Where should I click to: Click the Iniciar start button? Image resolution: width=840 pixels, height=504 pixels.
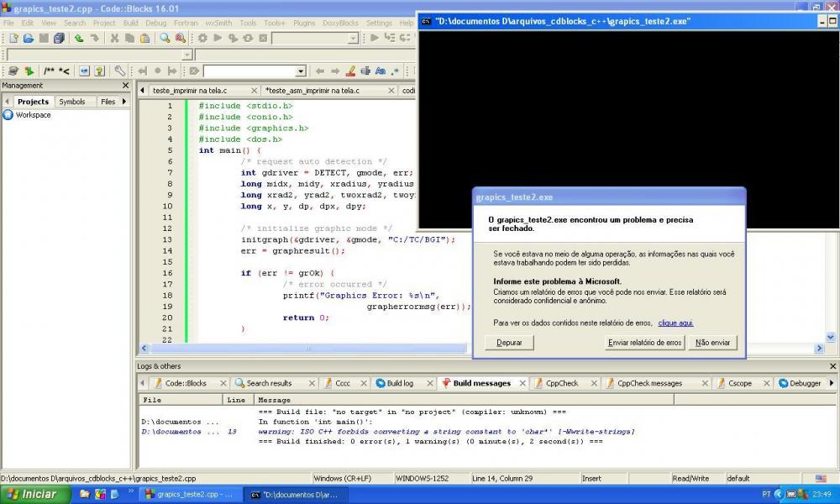pyautogui.click(x=32, y=494)
